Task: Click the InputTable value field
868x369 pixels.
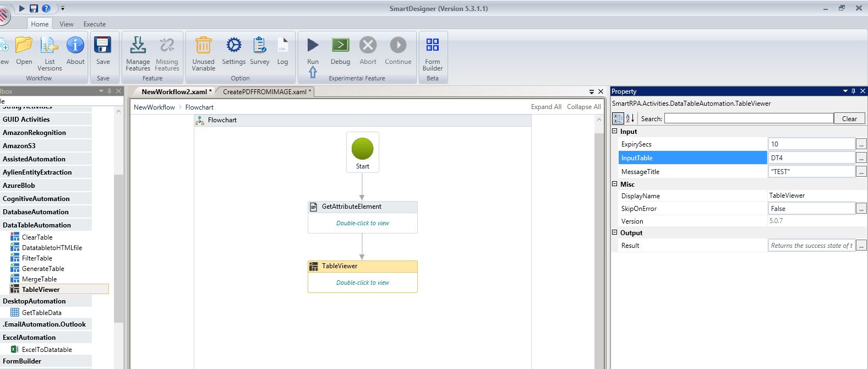Action: 811,158
